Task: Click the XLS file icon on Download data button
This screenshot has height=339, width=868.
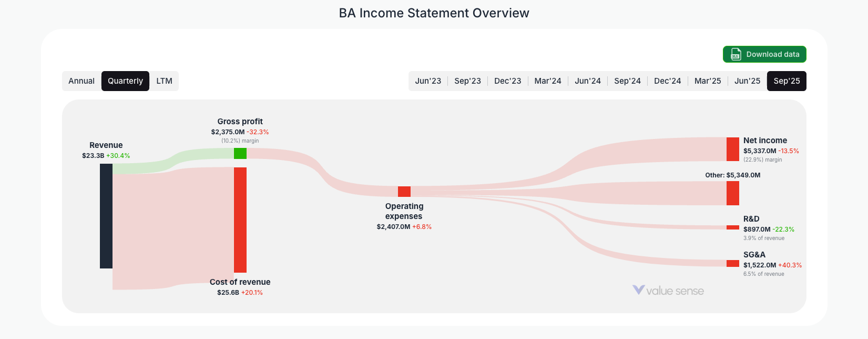Action: pyautogui.click(x=734, y=54)
